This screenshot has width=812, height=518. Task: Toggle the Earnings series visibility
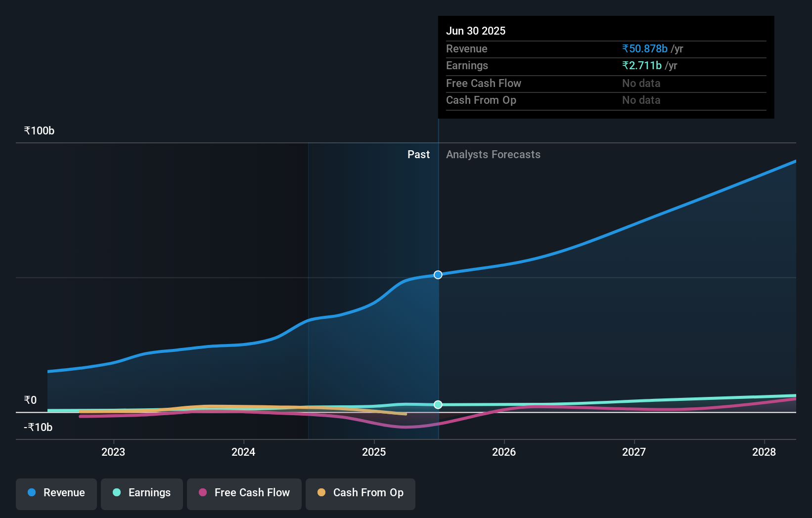141,493
